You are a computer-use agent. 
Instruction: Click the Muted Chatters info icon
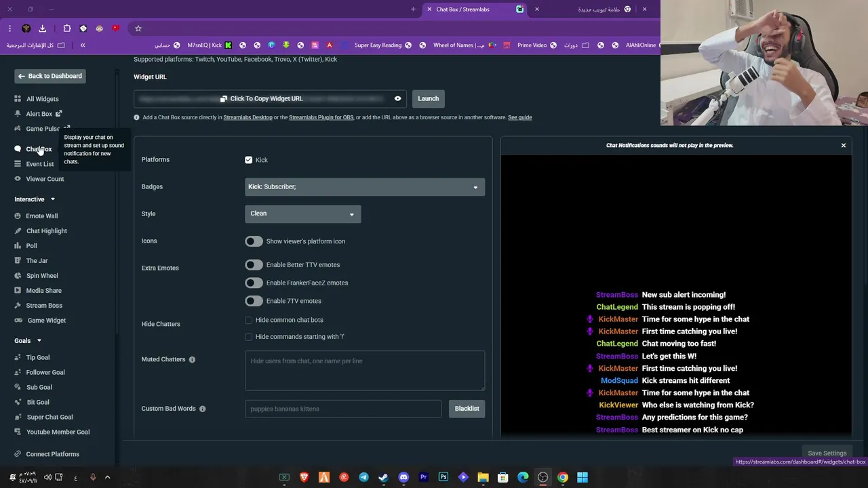192,359
